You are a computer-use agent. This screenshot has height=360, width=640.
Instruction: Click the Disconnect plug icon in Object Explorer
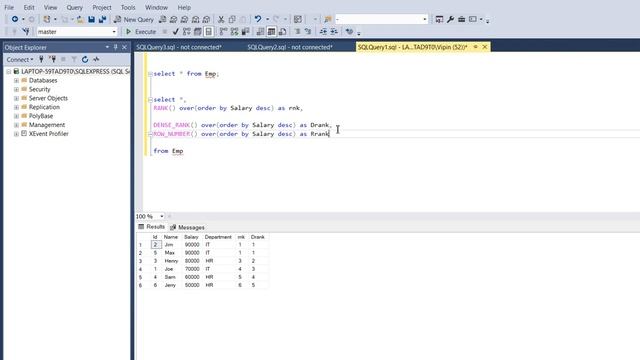52,59
